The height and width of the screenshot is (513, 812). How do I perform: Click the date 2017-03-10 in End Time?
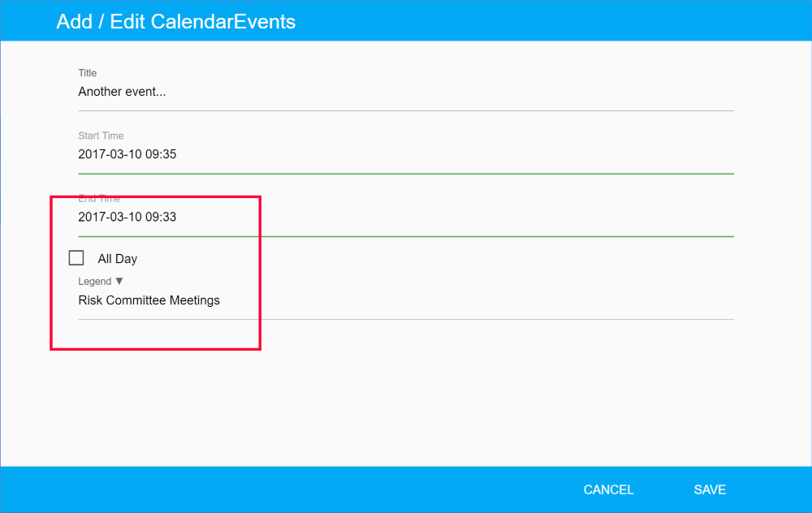(110, 217)
